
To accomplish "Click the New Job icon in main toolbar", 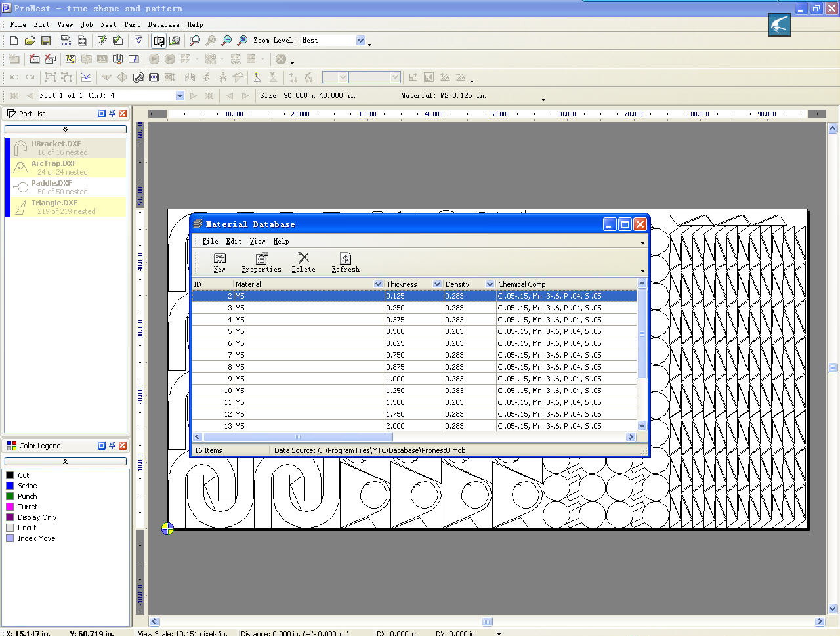I will pos(14,41).
